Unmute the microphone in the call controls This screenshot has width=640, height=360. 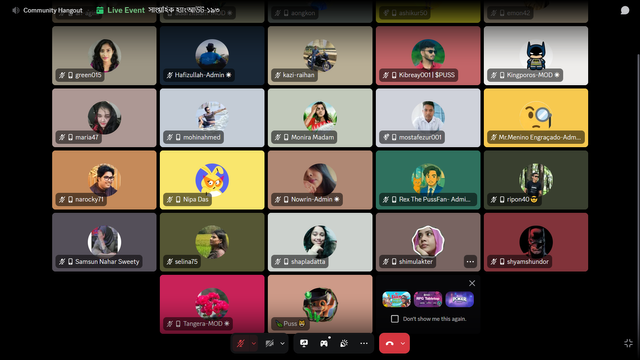tap(241, 344)
